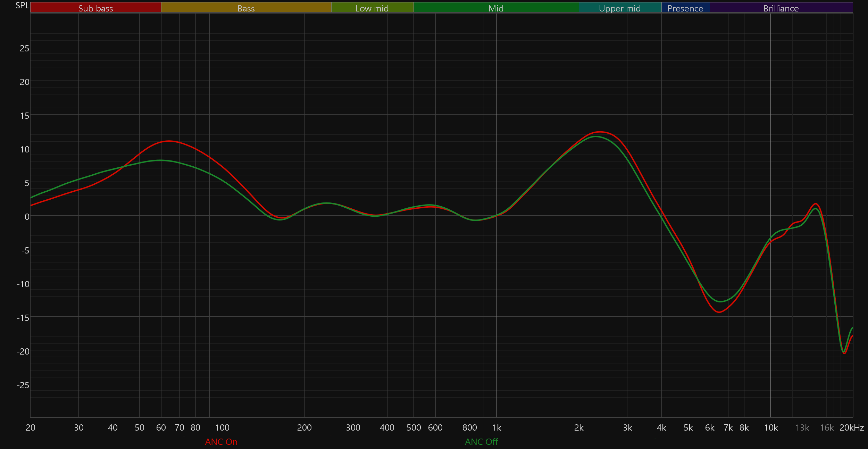Click the 0 dB axis label

click(27, 217)
